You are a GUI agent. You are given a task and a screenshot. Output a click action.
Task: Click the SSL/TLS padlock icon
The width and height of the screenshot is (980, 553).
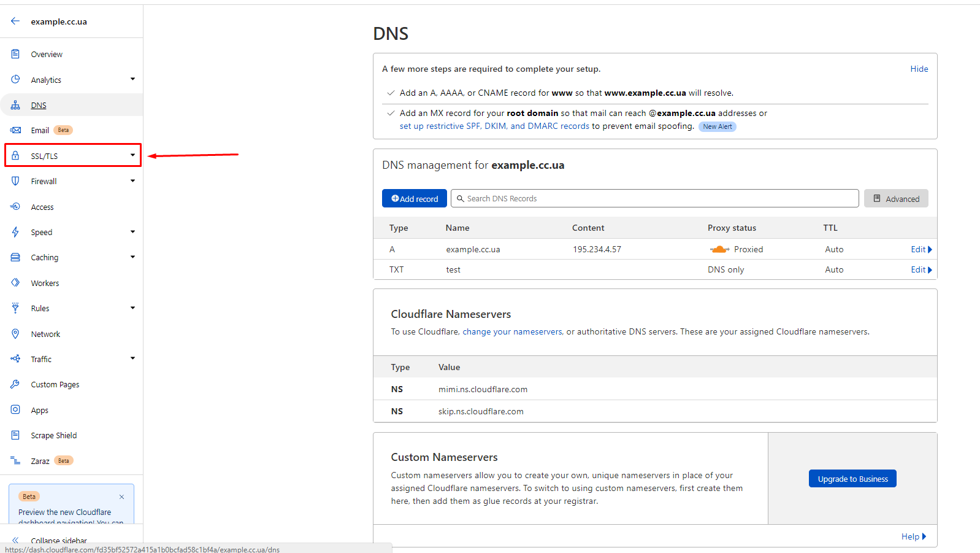tap(15, 155)
